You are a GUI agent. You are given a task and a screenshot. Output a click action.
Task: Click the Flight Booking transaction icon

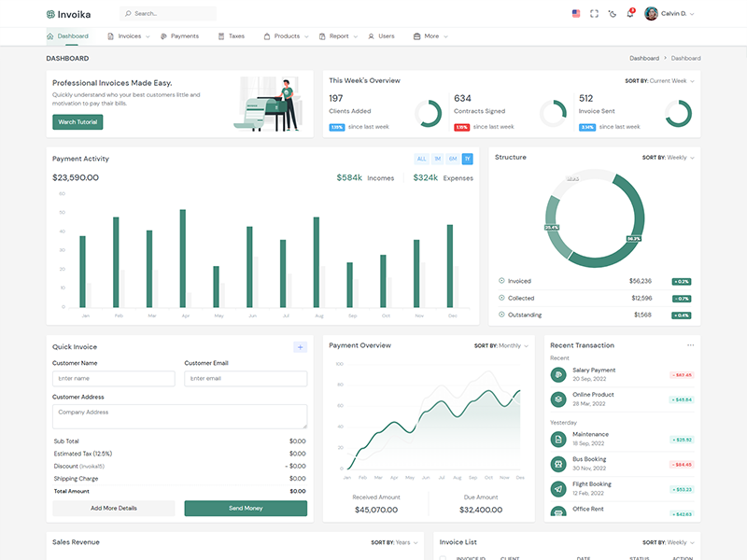pyautogui.click(x=558, y=488)
